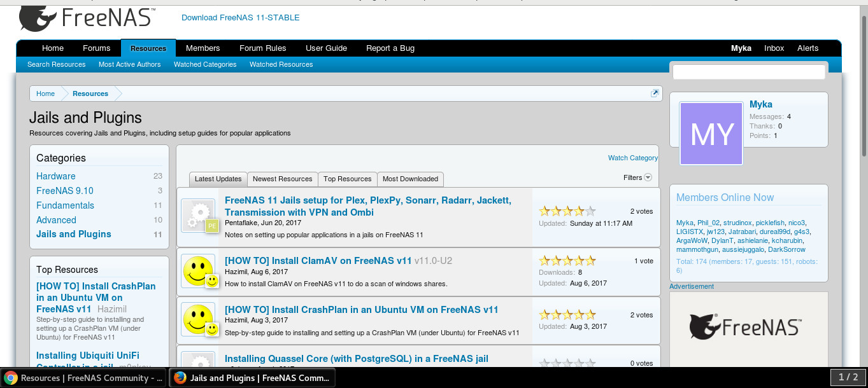Viewport: 868px width, 388px height.
Task: Open the Members navigation tab
Action: click(x=203, y=48)
